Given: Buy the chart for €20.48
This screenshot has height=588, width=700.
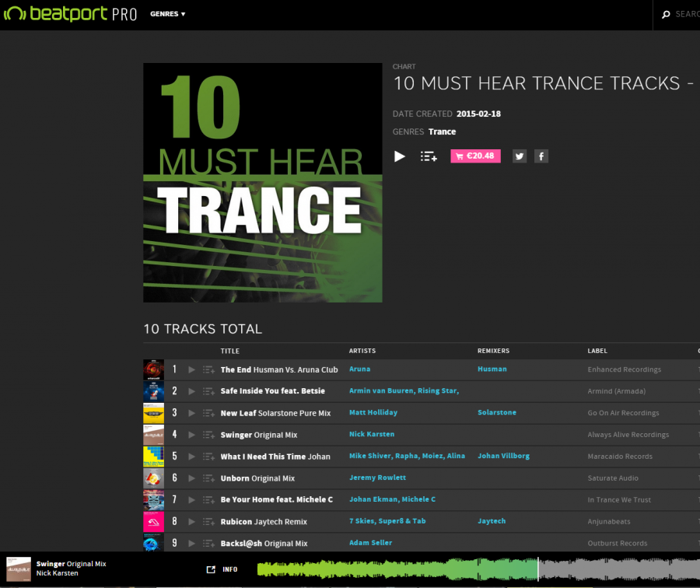Looking at the screenshot, I should [x=475, y=156].
